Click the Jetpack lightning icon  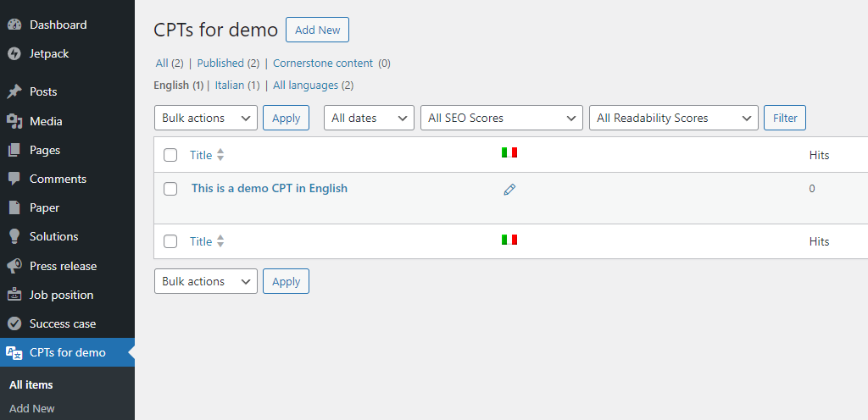tap(14, 53)
